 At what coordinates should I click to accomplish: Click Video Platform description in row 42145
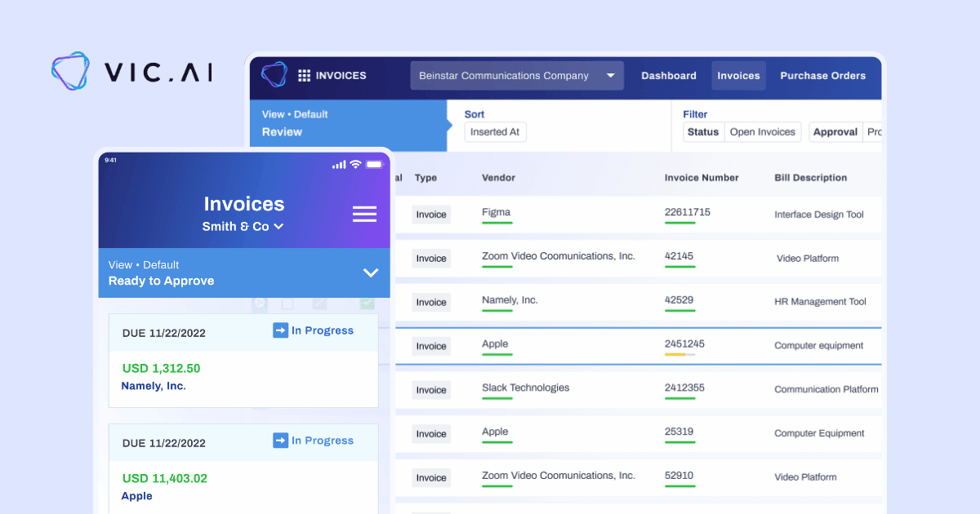808,259
